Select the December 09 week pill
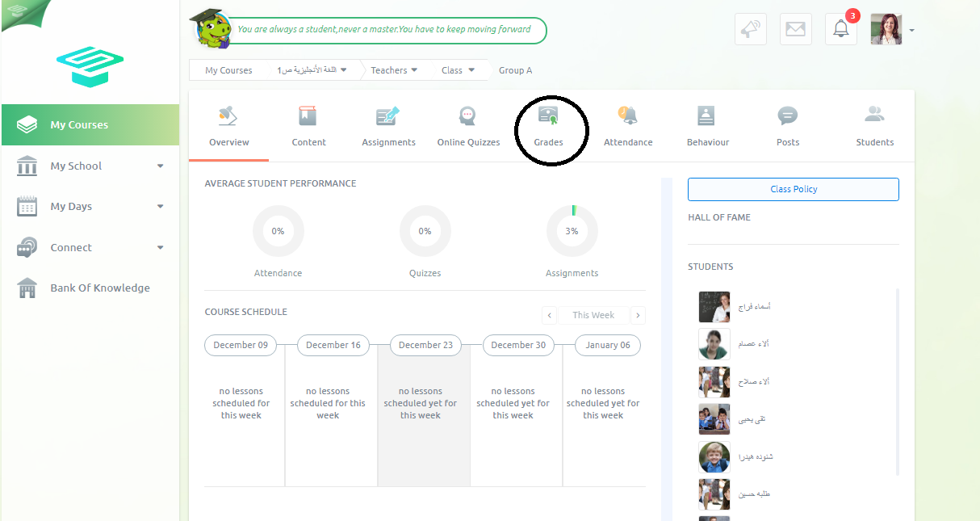This screenshot has height=521, width=980. click(x=241, y=345)
